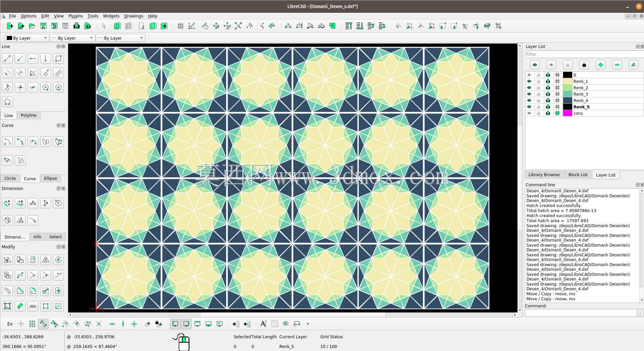This screenshot has height=351, width=644.
Task: Add a new layer with plus icon
Action: coord(600,65)
